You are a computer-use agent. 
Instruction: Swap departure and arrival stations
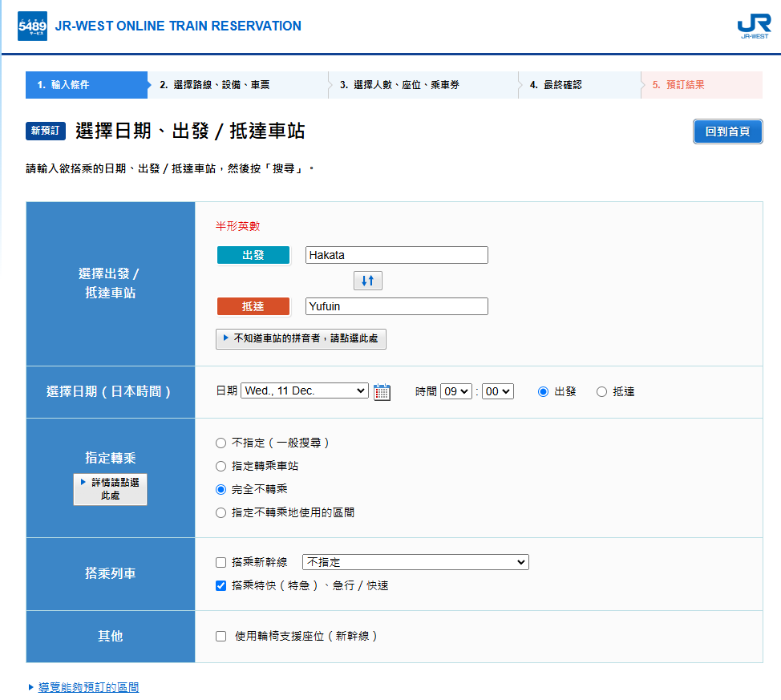pyautogui.click(x=368, y=281)
